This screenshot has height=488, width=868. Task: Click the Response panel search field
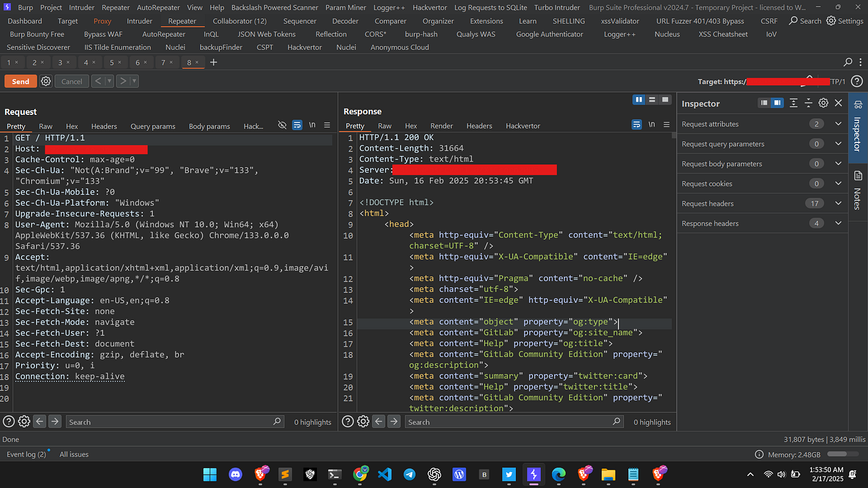tap(511, 422)
